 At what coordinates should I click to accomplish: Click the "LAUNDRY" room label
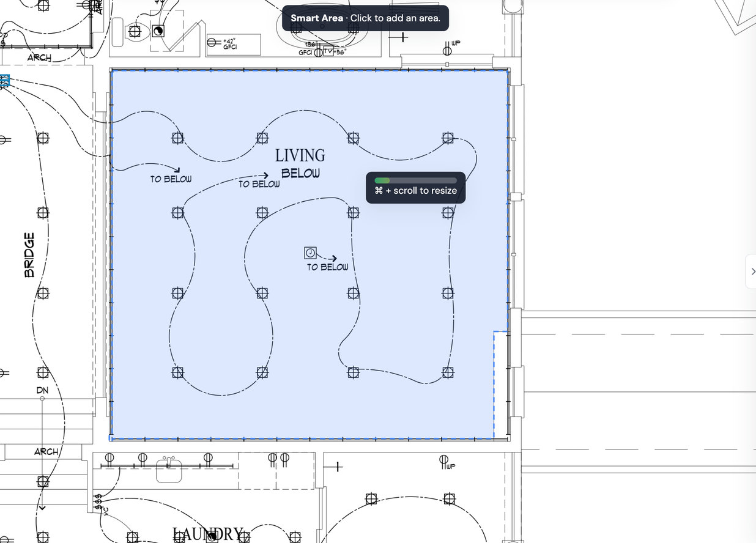pos(208,534)
